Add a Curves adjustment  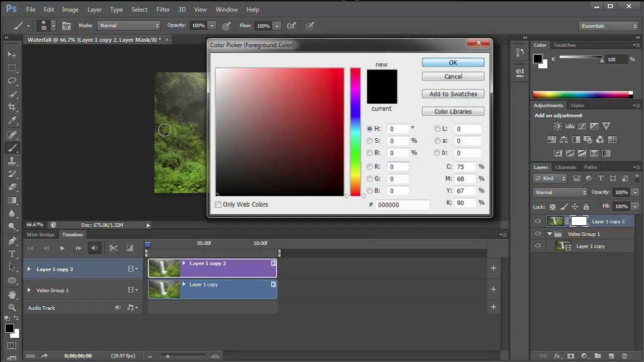[x=582, y=126]
